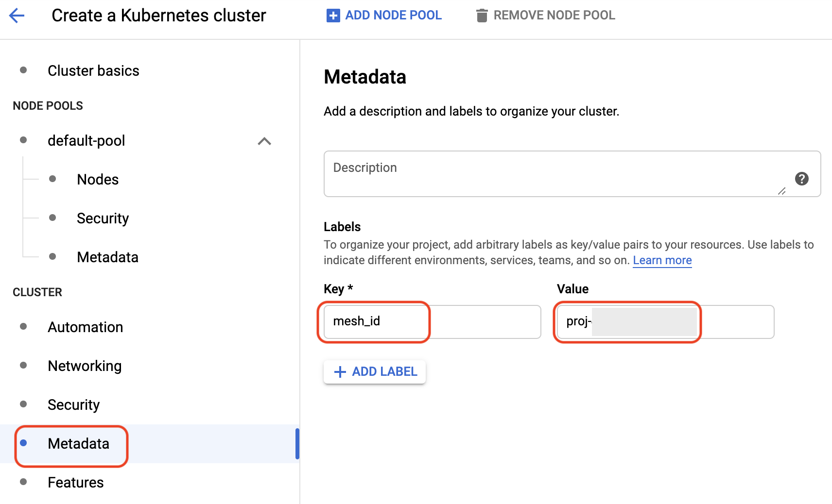Go to cluster Networking settings
832x504 pixels.
[x=85, y=366]
